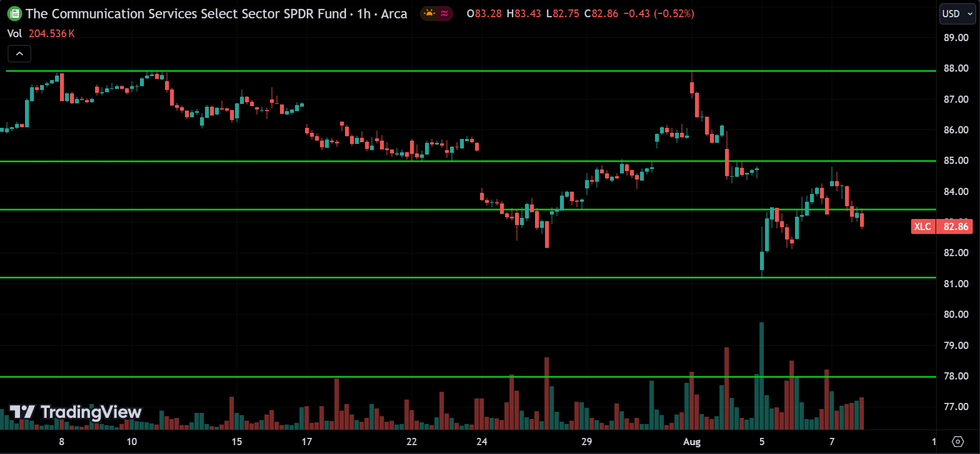
Task: Click the C82.86 close value
Action: click(x=601, y=14)
